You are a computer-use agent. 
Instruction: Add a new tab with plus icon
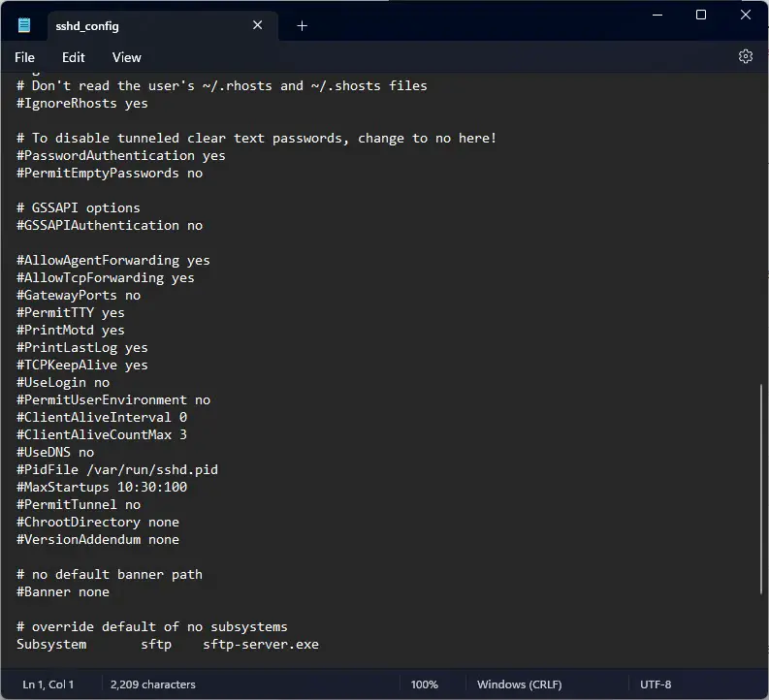pyautogui.click(x=303, y=26)
